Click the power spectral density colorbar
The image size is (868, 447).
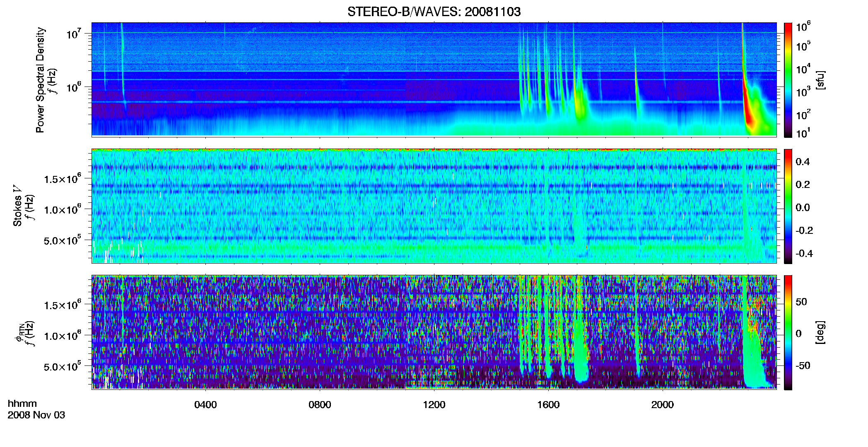coord(788,80)
